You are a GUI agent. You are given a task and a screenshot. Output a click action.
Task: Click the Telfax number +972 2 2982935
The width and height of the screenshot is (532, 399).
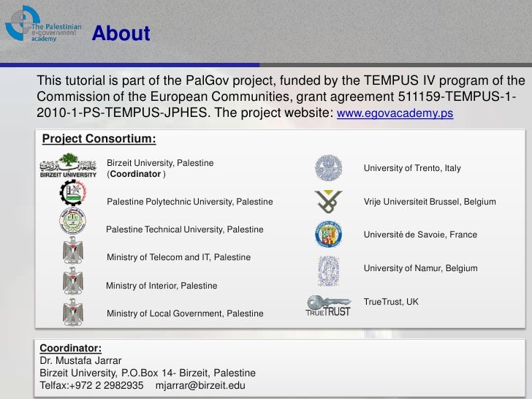(x=106, y=385)
